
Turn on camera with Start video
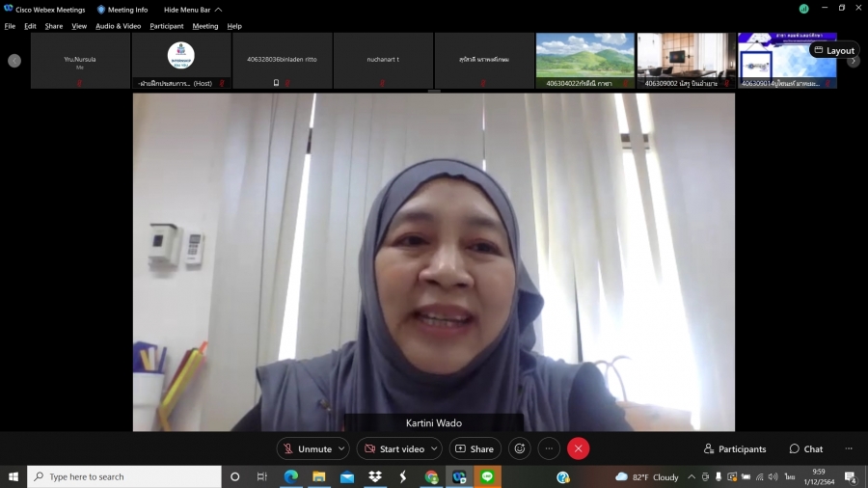point(393,448)
